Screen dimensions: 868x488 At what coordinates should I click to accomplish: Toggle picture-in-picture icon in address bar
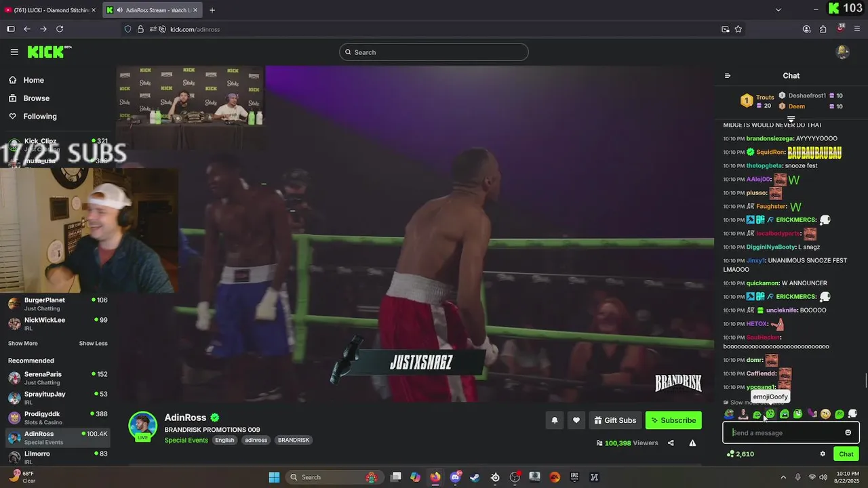click(725, 29)
